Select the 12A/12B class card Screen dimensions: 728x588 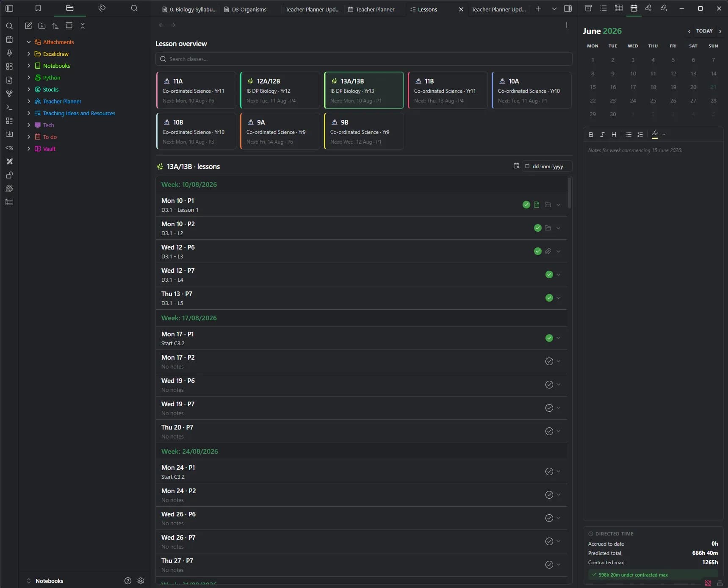[x=280, y=90]
